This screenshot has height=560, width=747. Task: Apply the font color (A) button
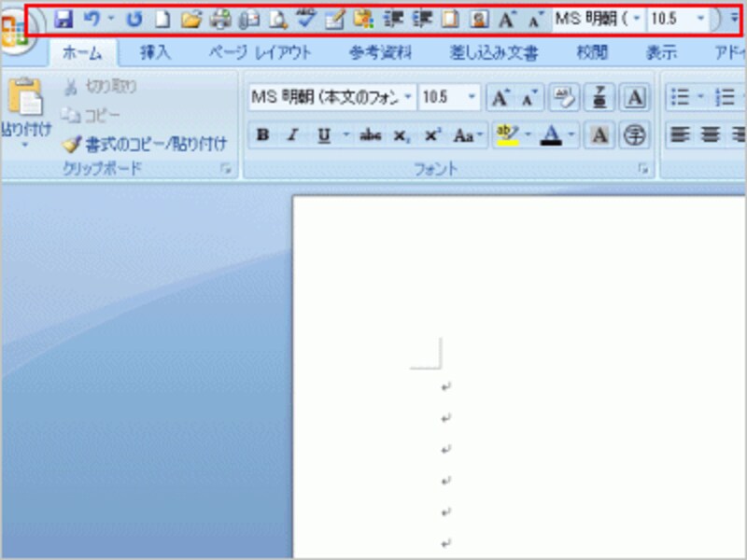coord(551,135)
